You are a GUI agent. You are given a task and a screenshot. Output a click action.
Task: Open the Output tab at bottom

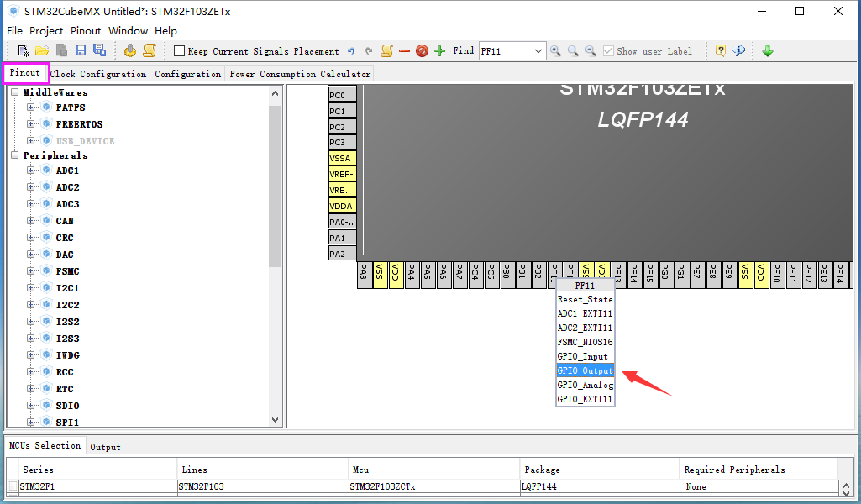[106, 447]
